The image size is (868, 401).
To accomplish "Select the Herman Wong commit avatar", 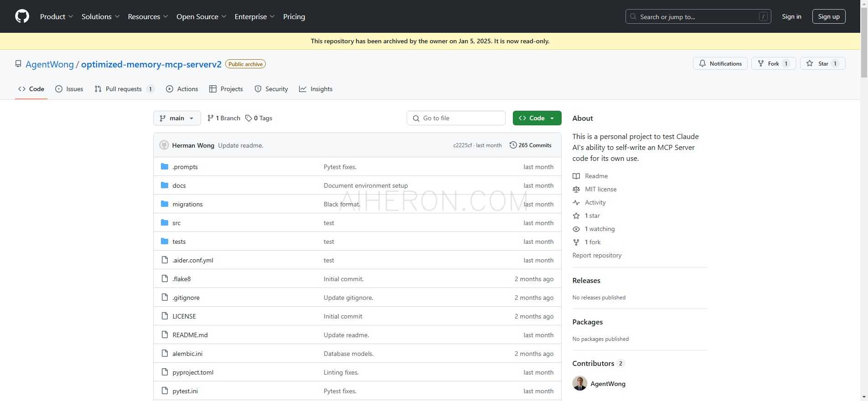I will click(164, 145).
